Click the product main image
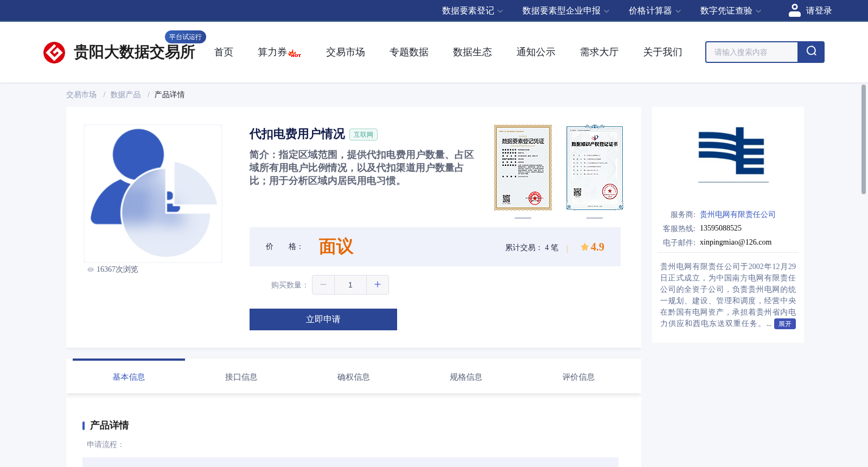Screen dimensions: 868x467 tap(153, 194)
